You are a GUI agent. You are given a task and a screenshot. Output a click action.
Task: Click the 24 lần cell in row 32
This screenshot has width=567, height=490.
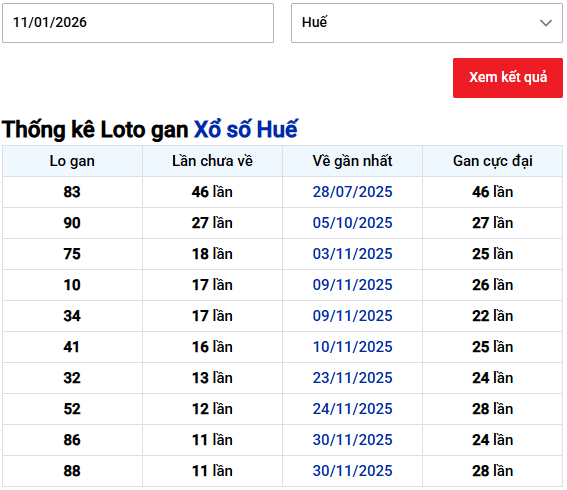point(493,378)
